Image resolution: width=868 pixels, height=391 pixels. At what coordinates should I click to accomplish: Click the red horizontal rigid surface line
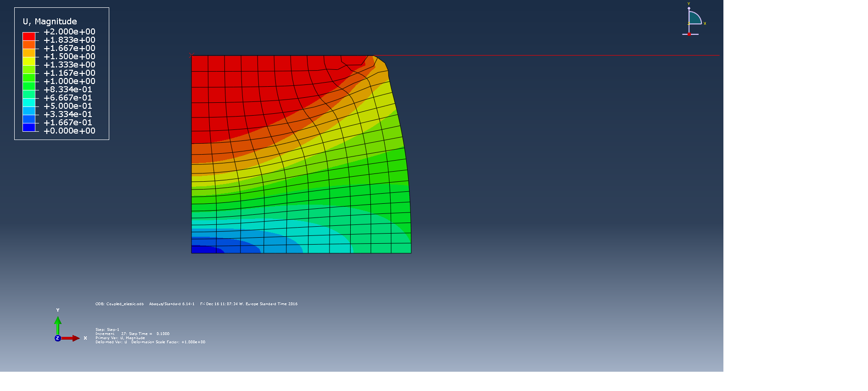551,56
